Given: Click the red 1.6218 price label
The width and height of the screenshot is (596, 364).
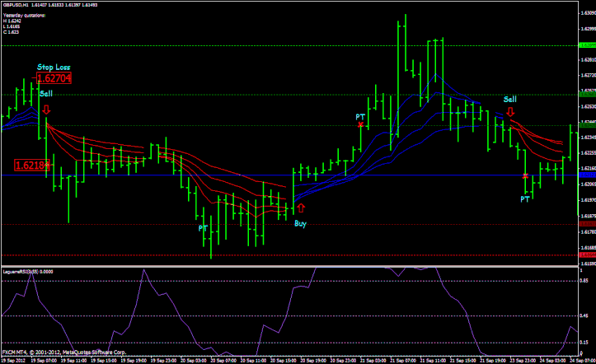Looking at the screenshot, I should point(32,165).
